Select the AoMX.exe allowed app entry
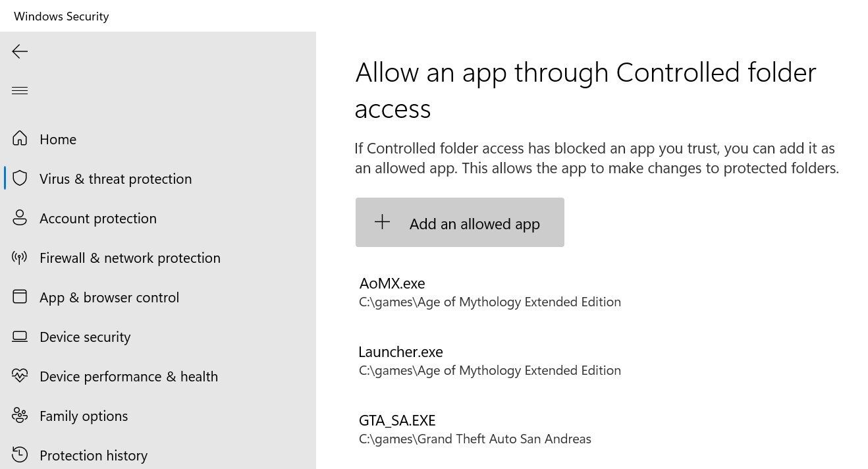868x469 pixels. [x=393, y=284]
